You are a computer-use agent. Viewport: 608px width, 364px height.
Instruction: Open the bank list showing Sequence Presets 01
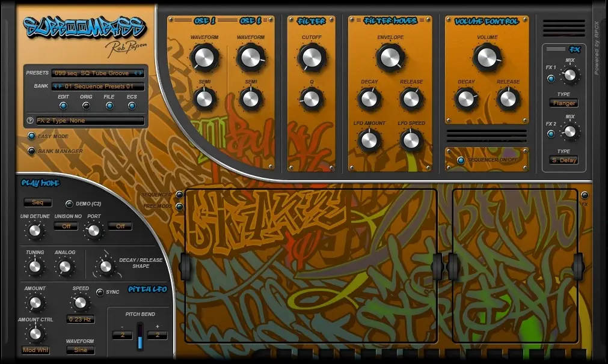97,86
